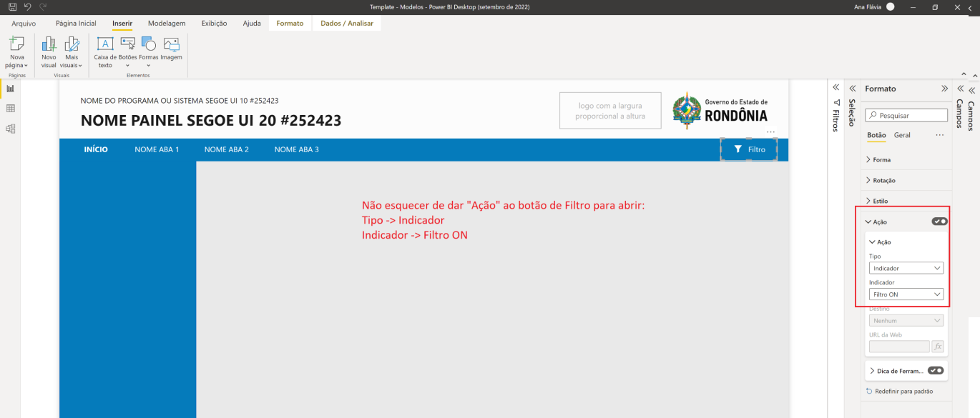The height and width of the screenshot is (418, 980).
Task: Open Model view in left sidebar
Action: (x=10, y=129)
